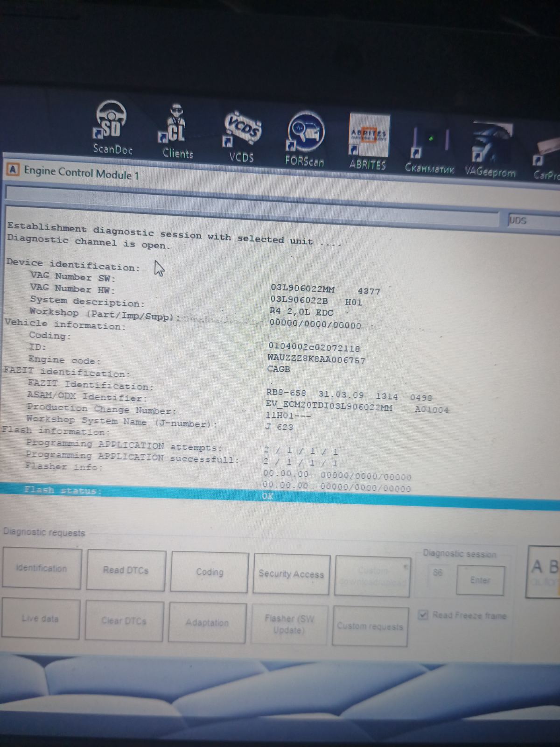Click the Engine Control Module window icon
Screen dimensions: 560x747
pyautogui.click(x=13, y=169)
